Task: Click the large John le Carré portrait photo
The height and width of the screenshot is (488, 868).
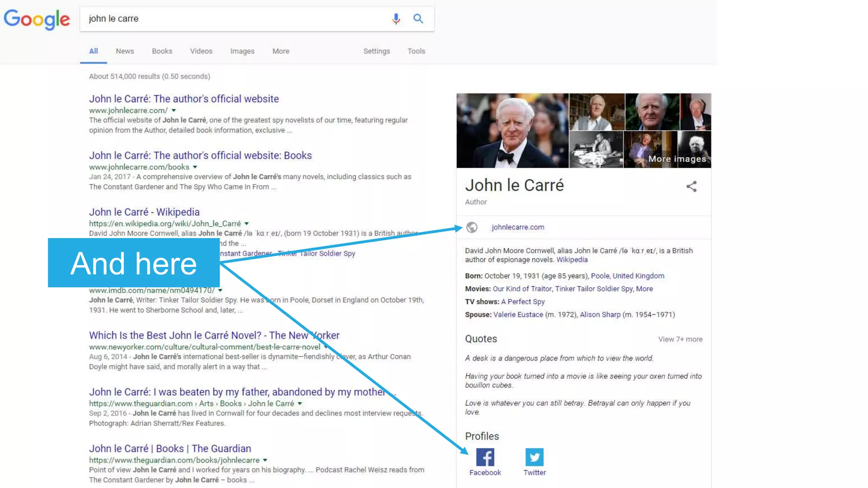Action: point(512,130)
